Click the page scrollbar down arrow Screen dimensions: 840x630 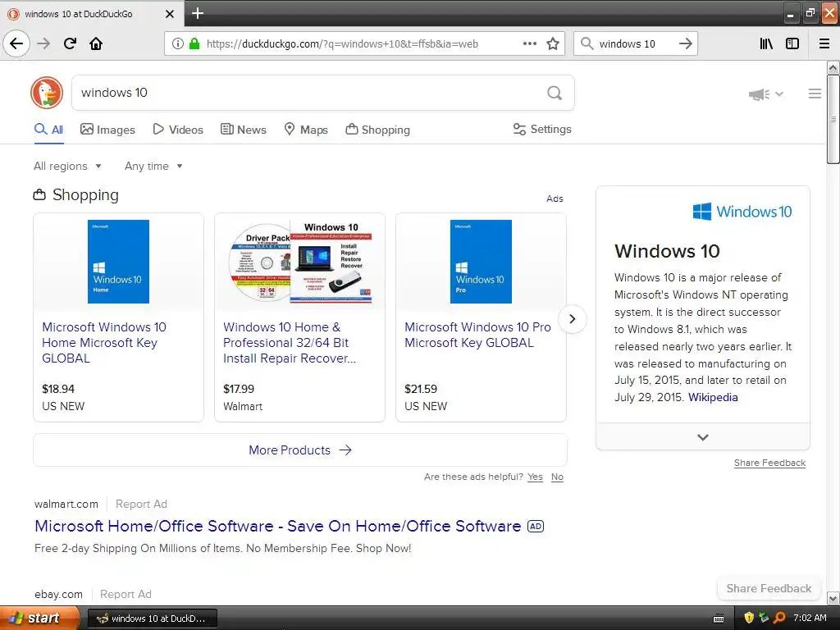833,598
